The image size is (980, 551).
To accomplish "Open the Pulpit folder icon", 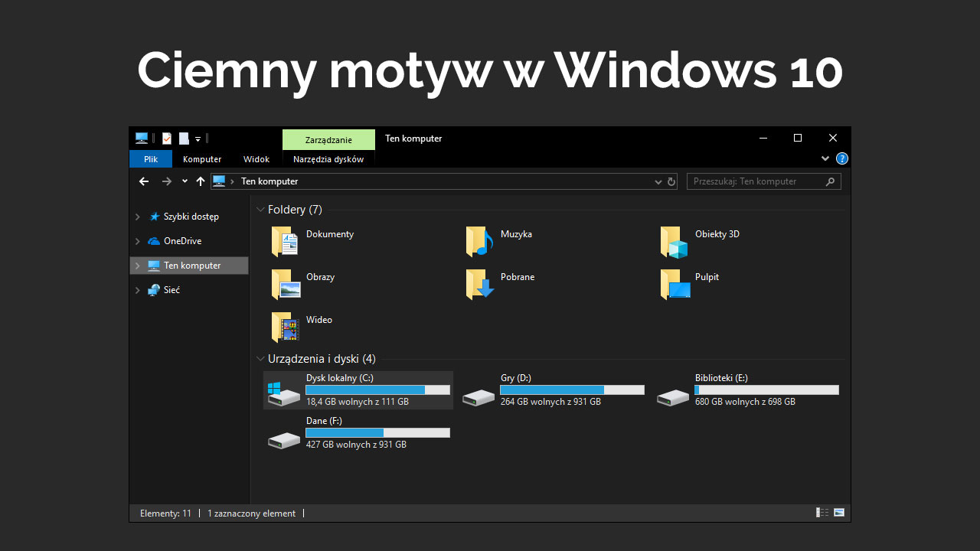I will point(675,285).
